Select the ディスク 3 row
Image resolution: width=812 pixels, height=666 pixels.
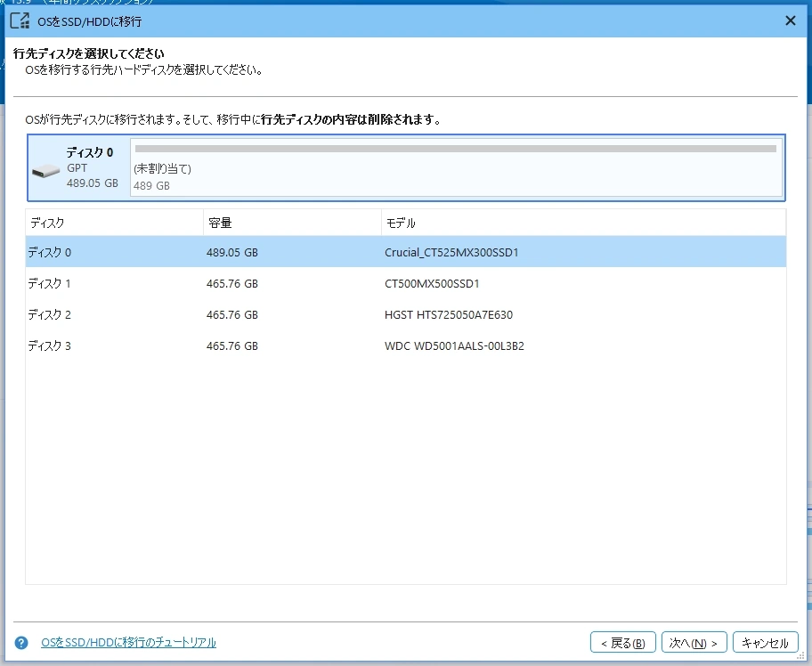click(x=405, y=345)
